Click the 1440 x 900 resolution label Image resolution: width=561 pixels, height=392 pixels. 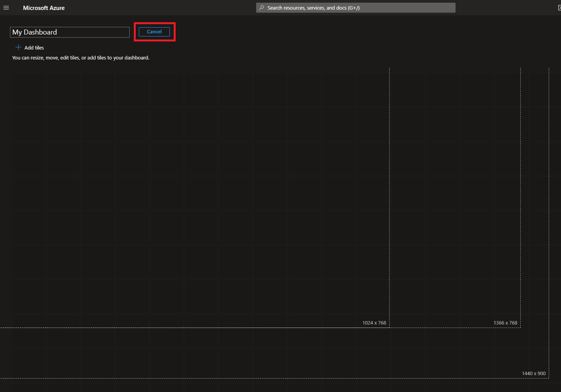click(x=534, y=373)
